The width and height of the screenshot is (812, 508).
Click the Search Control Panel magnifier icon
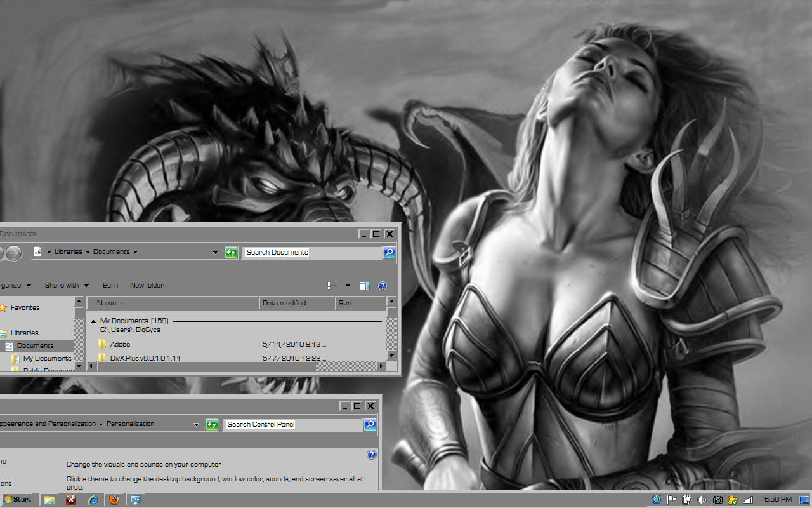tap(370, 425)
